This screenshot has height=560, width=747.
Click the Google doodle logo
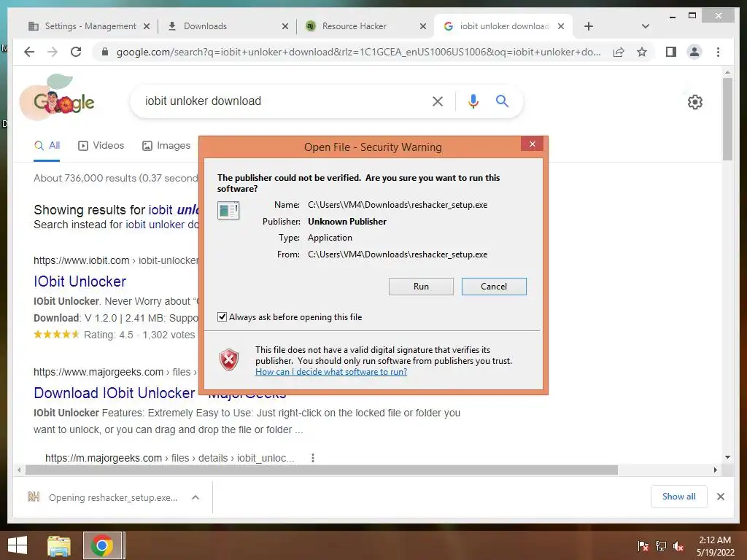point(57,98)
